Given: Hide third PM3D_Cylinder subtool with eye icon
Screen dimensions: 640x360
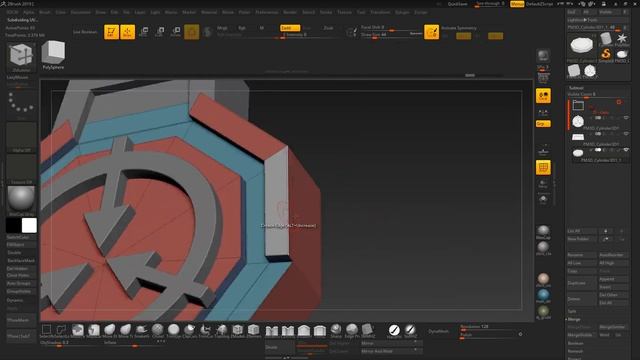Looking at the screenshot, I should [x=626, y=150].
